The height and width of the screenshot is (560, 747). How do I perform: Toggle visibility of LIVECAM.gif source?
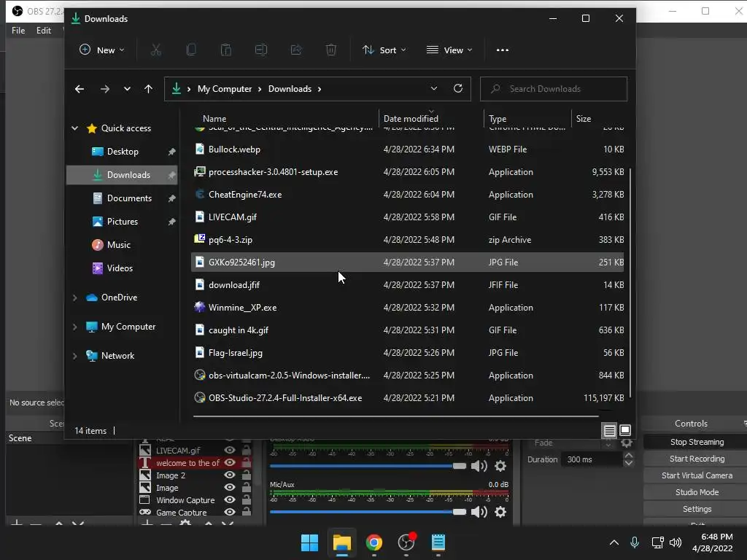click(x=230, y=450)
